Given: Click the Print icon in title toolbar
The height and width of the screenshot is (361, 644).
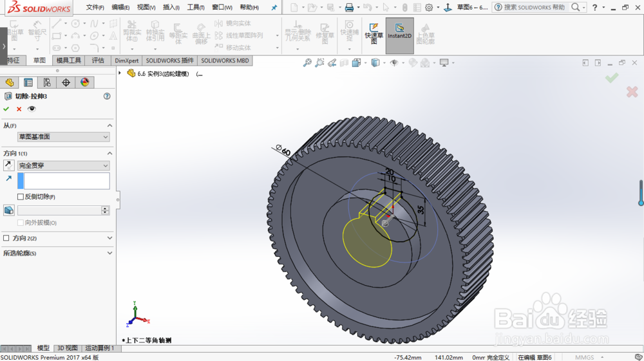Looking at the screenshot, I should [349, 7].
